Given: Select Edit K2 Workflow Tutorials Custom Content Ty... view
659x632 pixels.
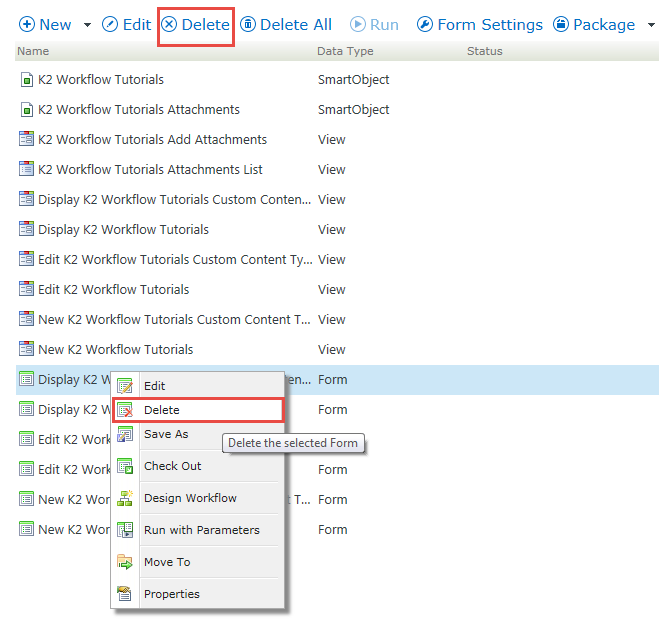Looking at the screenshot, I should 337,260.
